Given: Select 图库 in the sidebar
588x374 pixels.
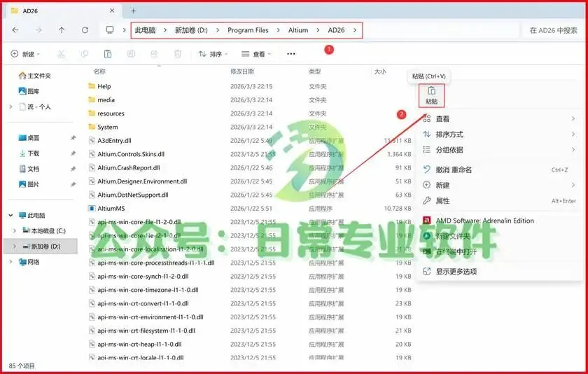Looking at the screenshot, I should pyautogui.click(x=29, y=91).
